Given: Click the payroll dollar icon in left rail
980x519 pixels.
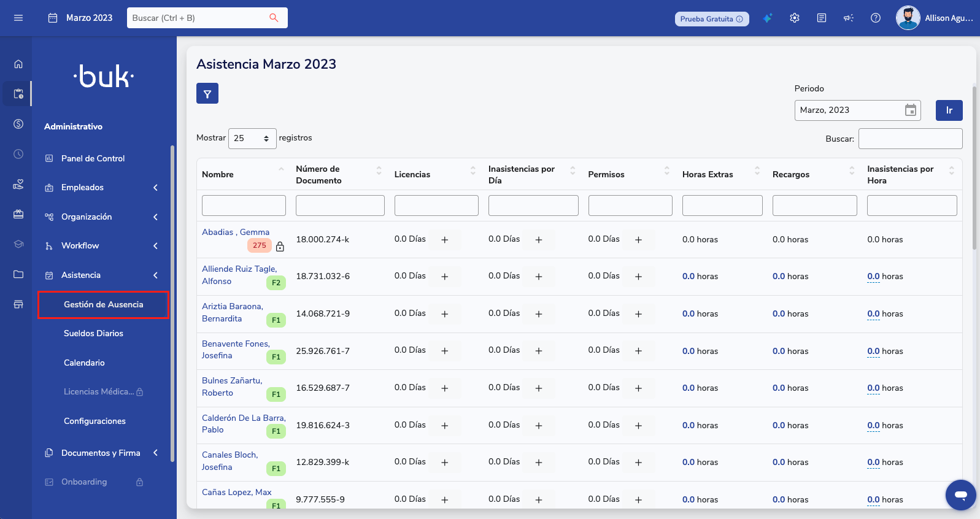Looking at the screenshot, I should pos(18,124).
